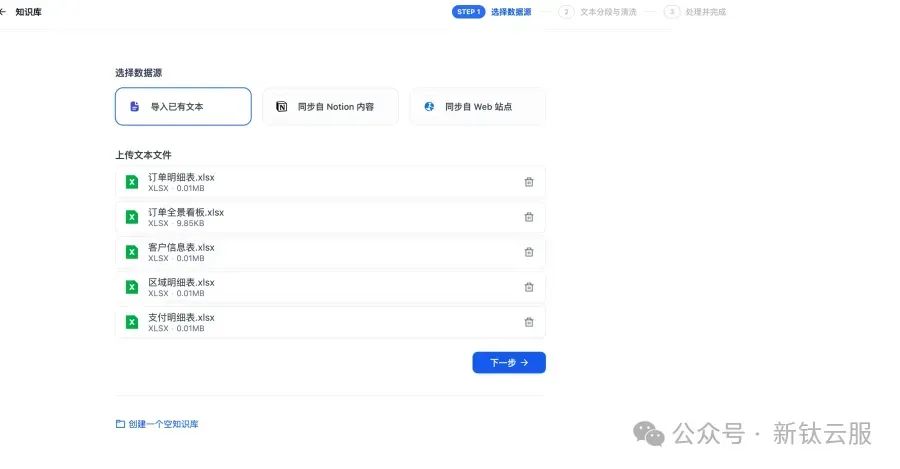
Task: Click the Excel icon of 客户信息表.xlsx
Action: tap(131, 252)
